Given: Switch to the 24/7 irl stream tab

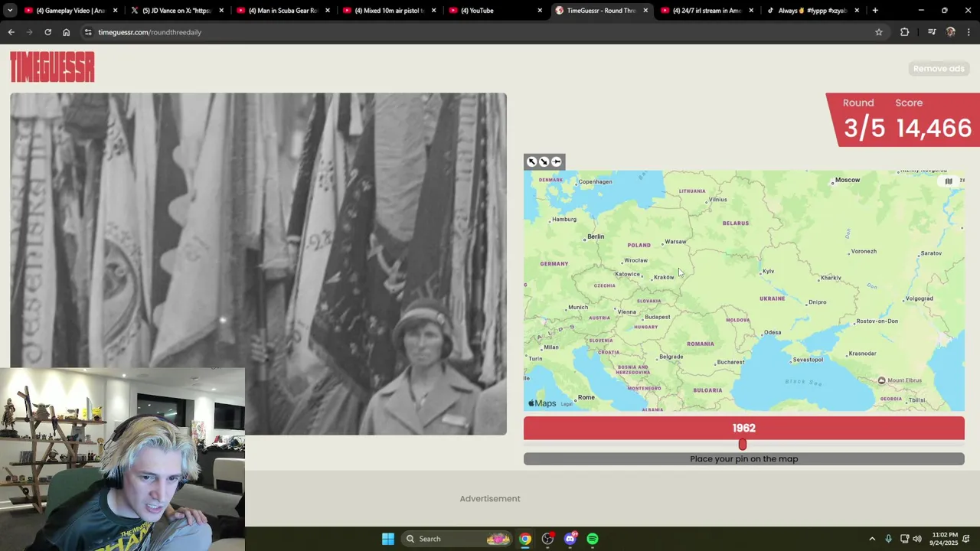Looking at the screenshot, I should (707, 11).
